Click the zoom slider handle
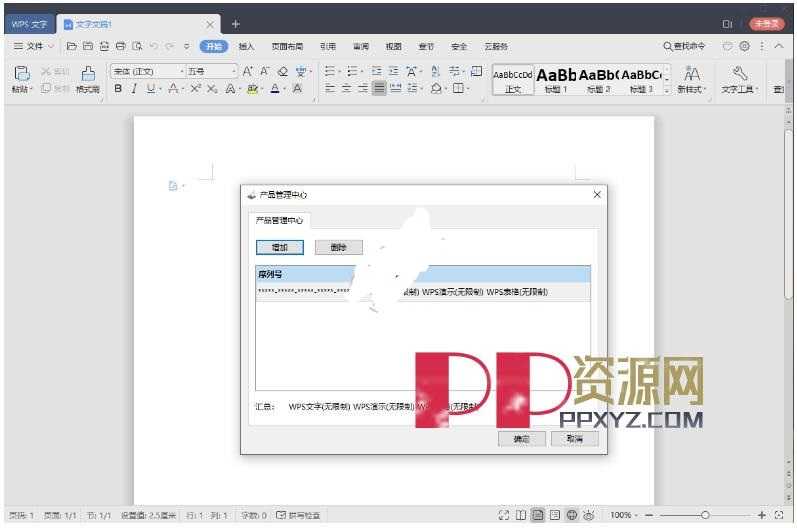797x528 pixels. (705, 515)
